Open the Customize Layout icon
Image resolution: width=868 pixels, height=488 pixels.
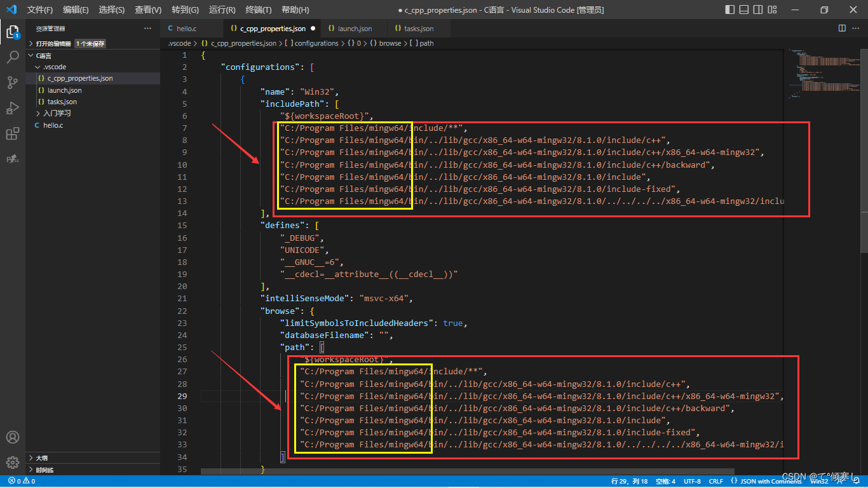(x=772, y=10)
